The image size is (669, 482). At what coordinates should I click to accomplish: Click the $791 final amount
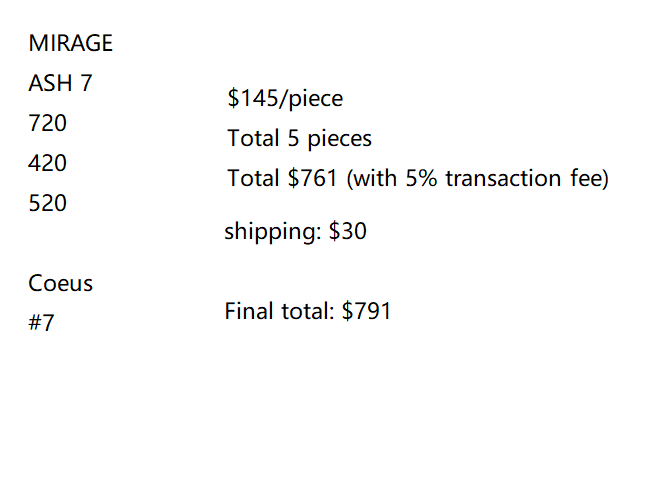(366, 311)
